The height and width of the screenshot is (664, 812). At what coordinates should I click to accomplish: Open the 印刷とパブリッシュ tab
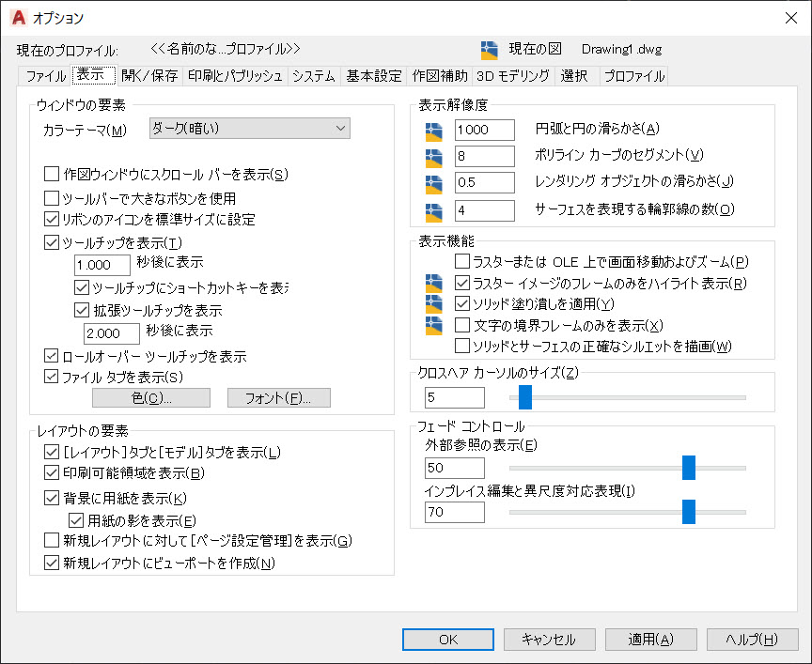[235, 75]
